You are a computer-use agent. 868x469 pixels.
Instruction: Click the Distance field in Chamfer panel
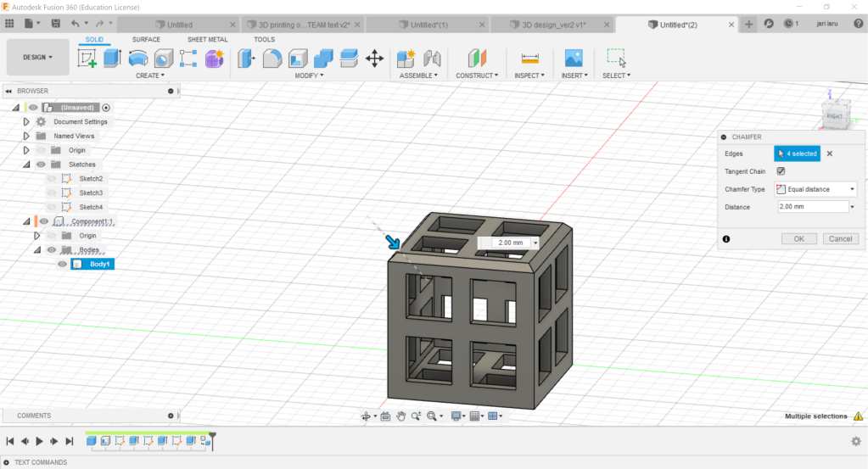(811, 207)
